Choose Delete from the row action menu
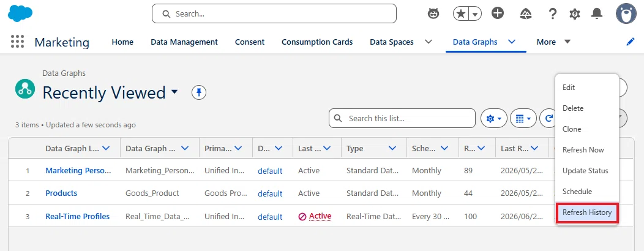 point(587,108)
